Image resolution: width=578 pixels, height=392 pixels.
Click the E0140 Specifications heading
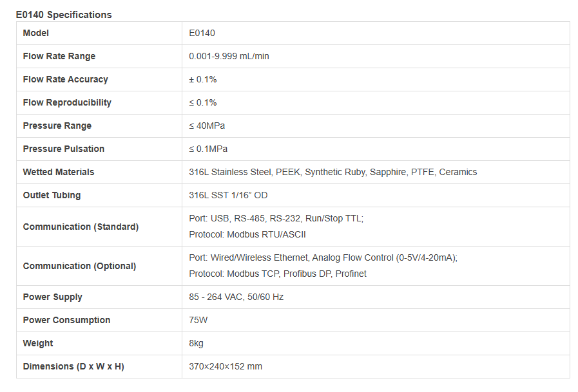[64, 15]
